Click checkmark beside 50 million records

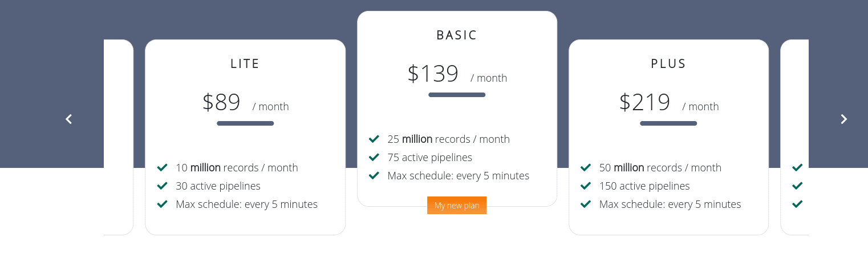coord(586,167)
